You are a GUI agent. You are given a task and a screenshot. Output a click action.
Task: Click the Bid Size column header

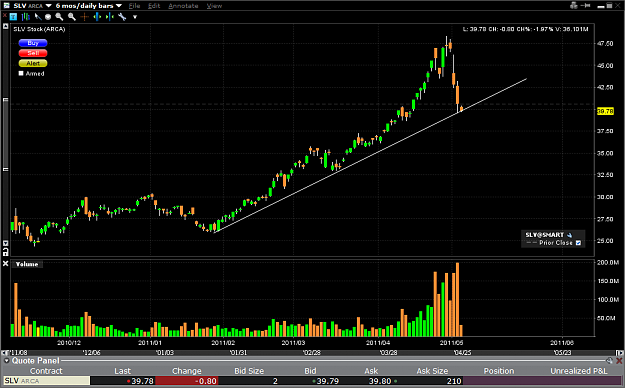(x=249, y=371)
